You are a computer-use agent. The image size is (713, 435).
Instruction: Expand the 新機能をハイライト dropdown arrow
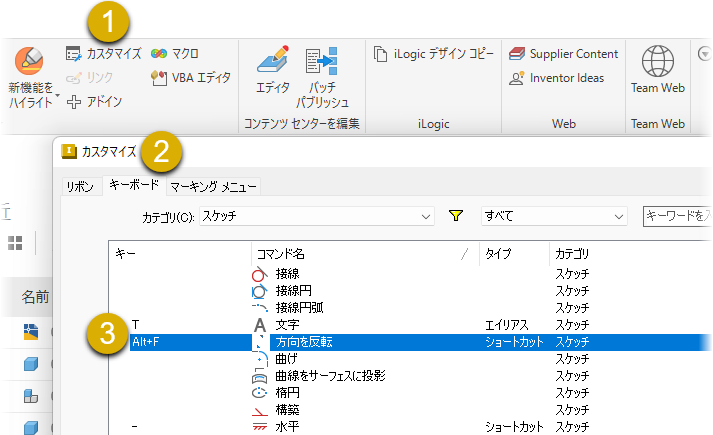pos(57,95)
